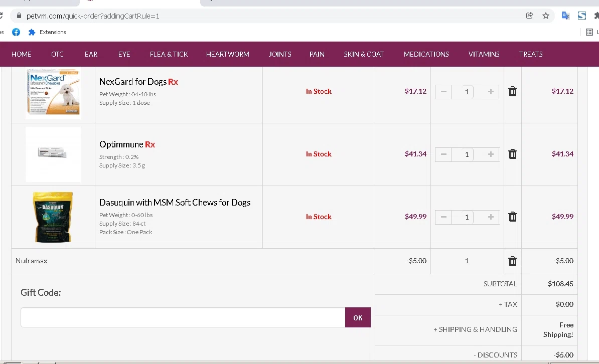The width and height of the screenshot is (599, 364).
Task: Open the TREATS category
Action: tap(531, 54)
